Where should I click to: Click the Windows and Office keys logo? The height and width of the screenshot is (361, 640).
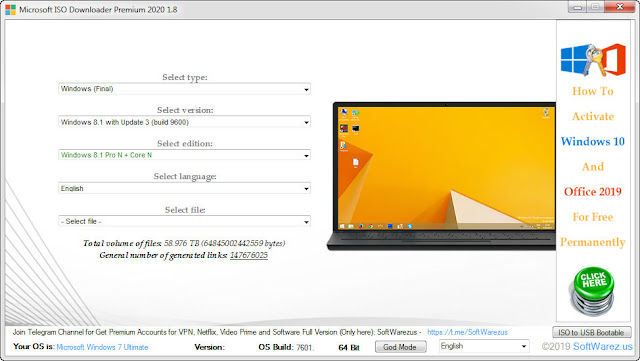click(x=593, y=60)
